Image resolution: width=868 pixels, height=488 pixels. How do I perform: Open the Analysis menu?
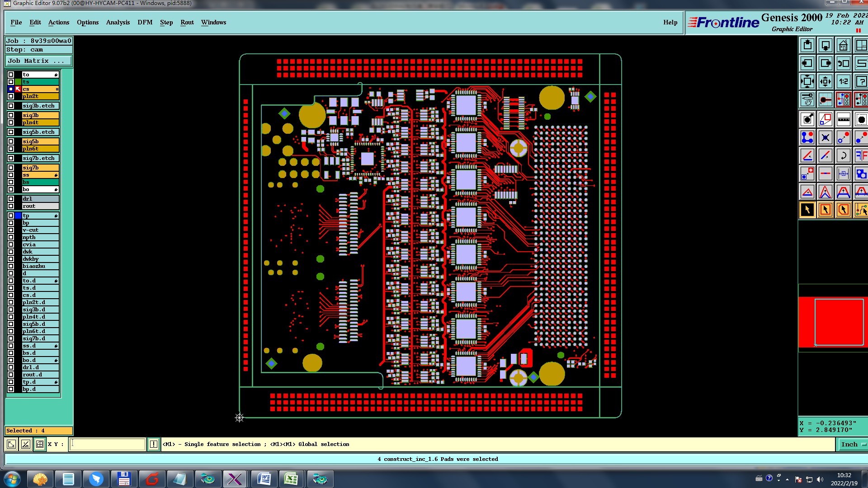[118, 22]
